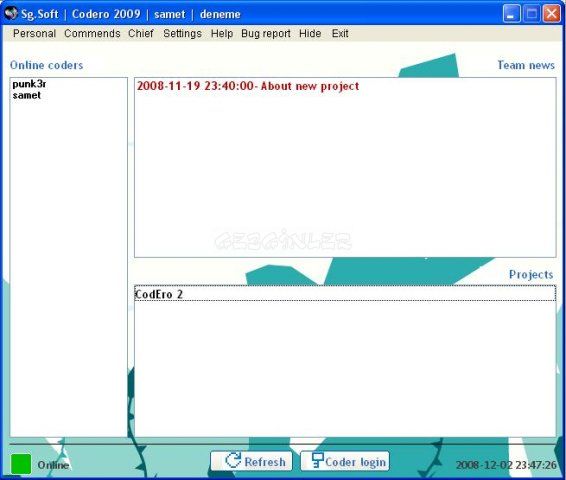Select samet in Online coders list

click(x=27, y=95)
